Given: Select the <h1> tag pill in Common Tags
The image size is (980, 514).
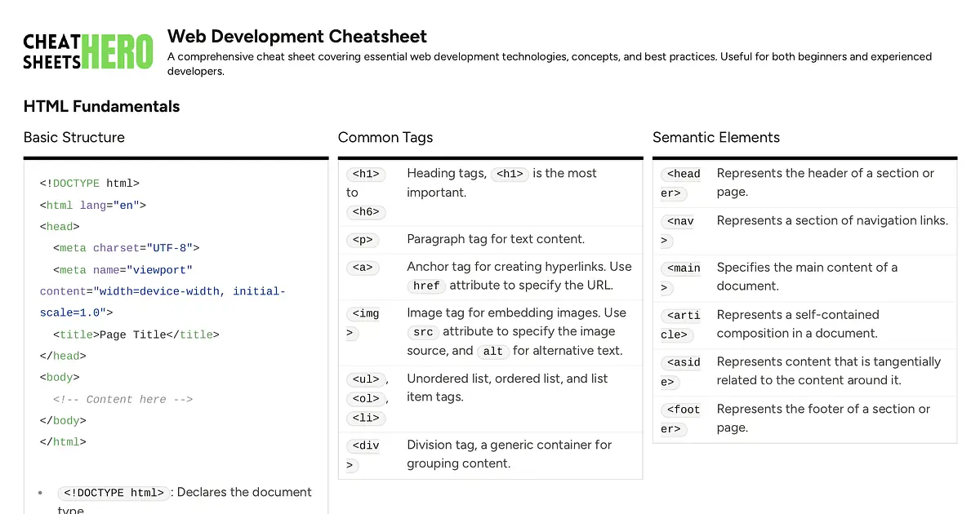Looking at the screenshot, I should pos(366,174).
